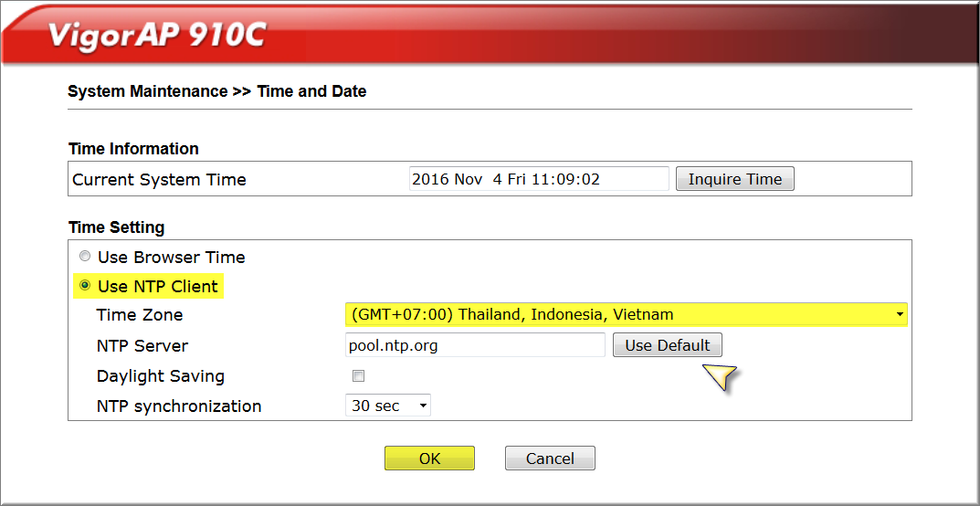Select the Use Browser Time radio button
Screen dimensions: 980x506
click(x=86, y=256)
